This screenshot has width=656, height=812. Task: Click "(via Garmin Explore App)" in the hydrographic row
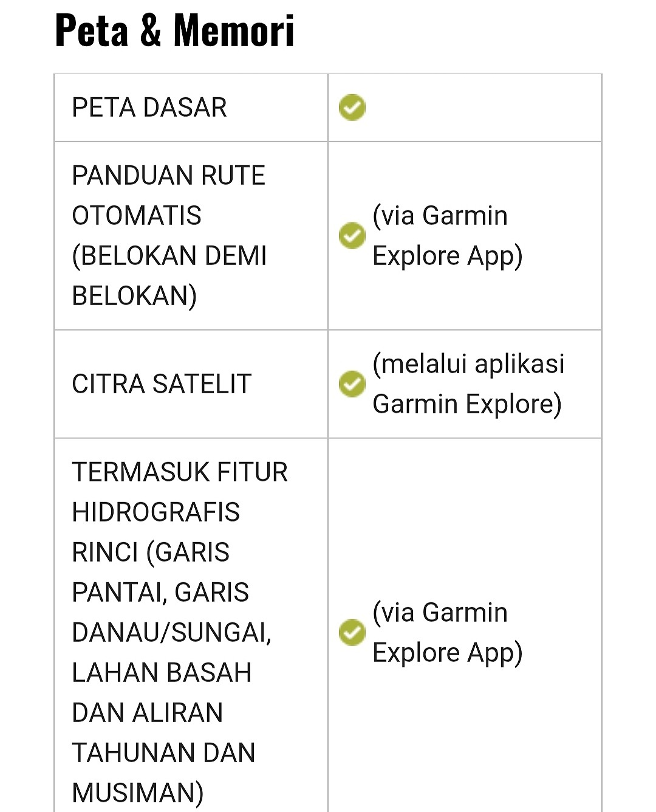[x=447, y=632]
